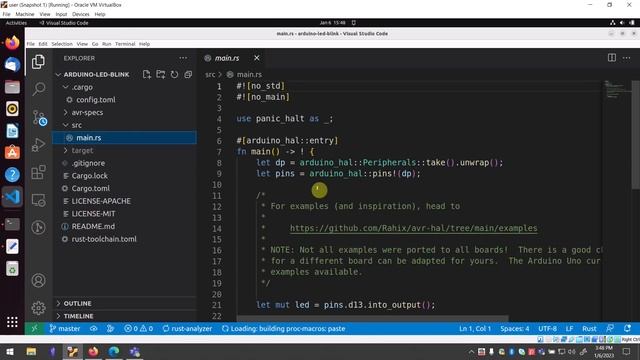Click the editor minimap
Viewport: 640px width, 360px height.
(x=616, y=90)
